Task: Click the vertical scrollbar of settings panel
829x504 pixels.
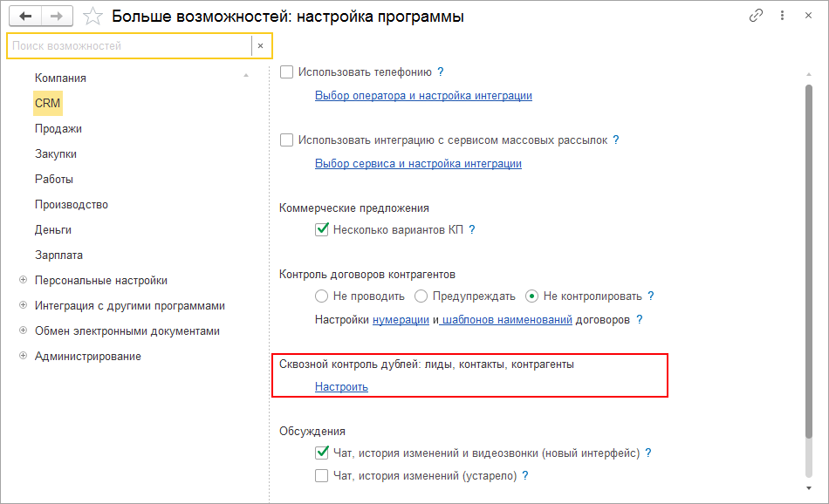Action: (x=809, y=262)
